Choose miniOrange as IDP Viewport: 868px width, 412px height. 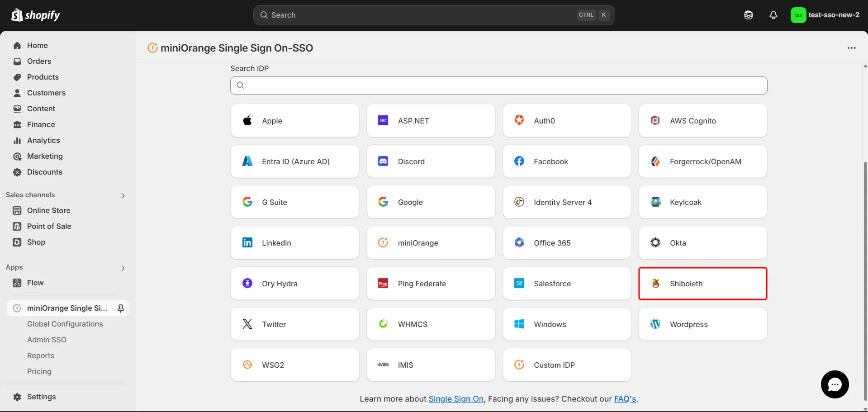point(431,243)
